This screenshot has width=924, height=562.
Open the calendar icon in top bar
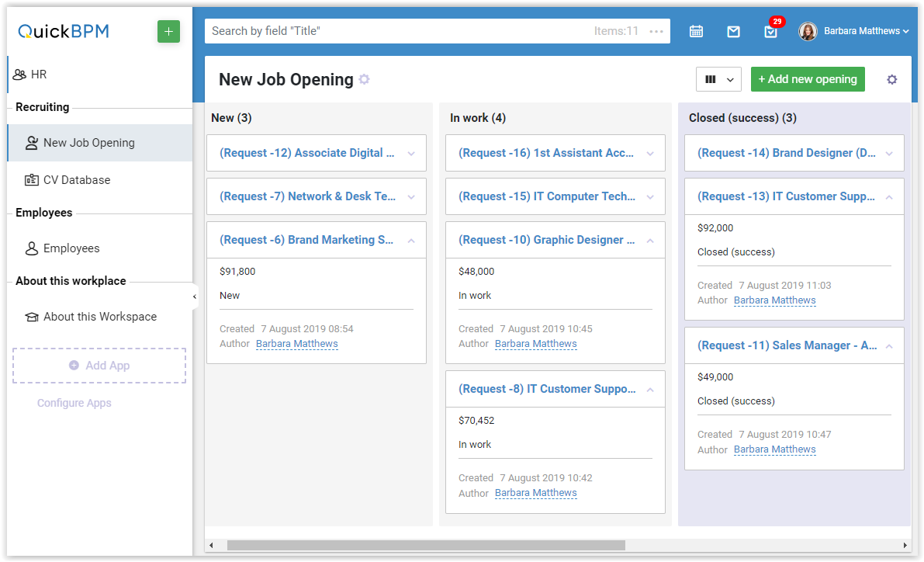point(696,32)
